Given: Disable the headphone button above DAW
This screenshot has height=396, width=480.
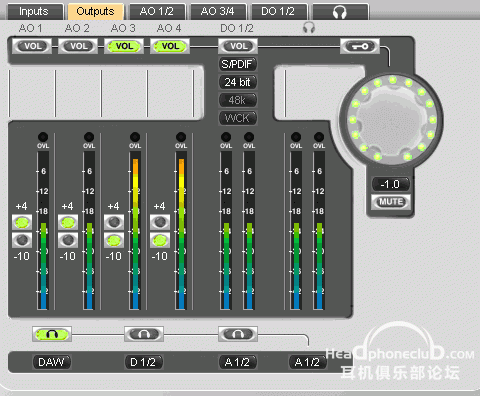Looking at the screenshot, I should [52, 334].
